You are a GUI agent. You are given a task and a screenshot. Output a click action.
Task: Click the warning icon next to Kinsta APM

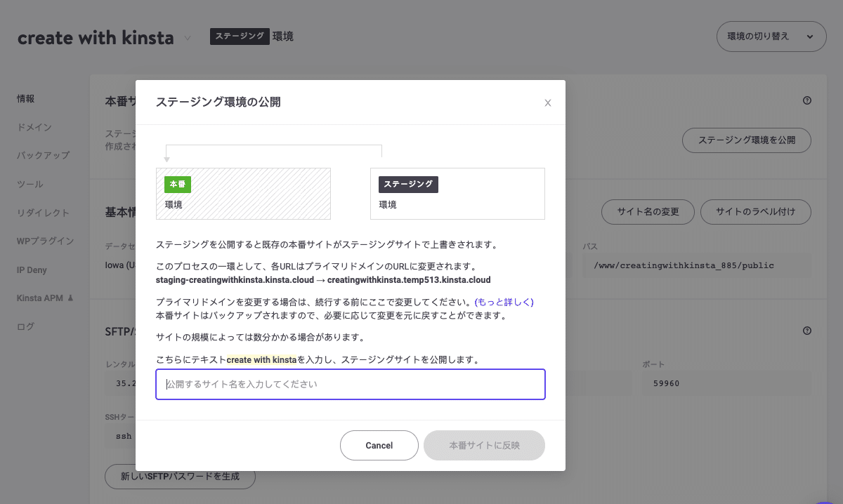tap(70, 297)
